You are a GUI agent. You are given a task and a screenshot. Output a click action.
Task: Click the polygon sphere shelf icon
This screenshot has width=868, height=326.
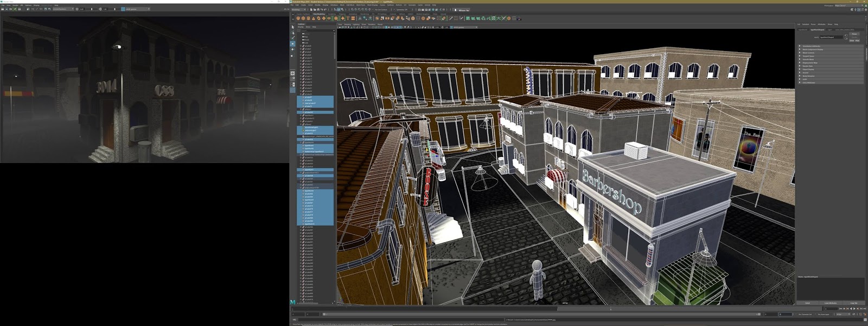[x=298, y=18]
